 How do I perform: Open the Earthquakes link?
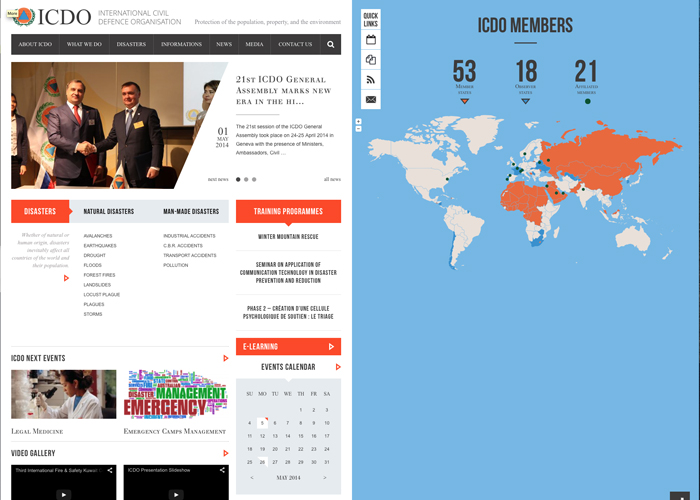(100, 246)
